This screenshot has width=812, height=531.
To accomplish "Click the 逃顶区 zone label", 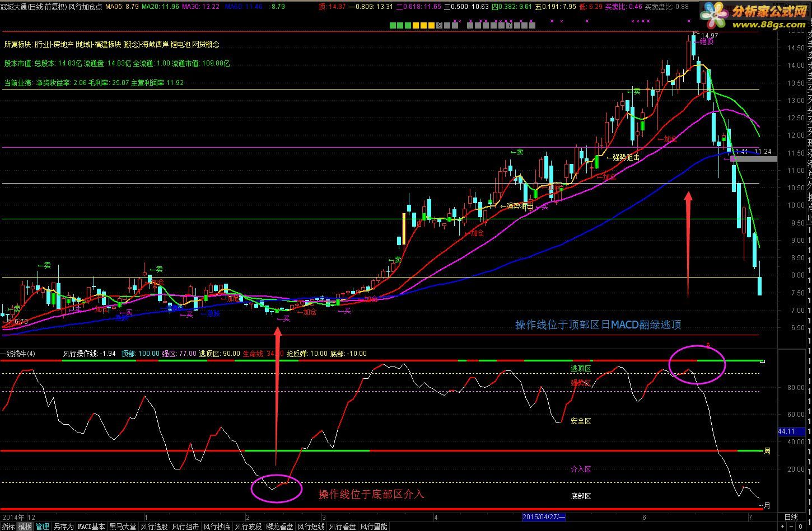I will pyautogui.click(x=581, y=368).
